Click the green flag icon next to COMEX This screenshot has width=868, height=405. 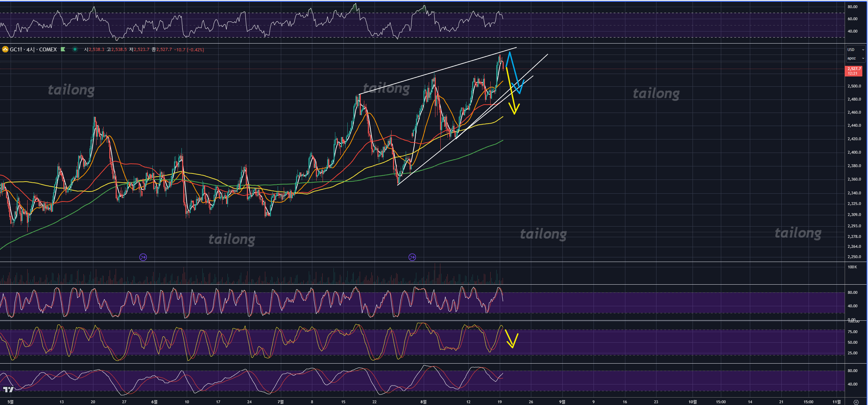click(63, 50)
